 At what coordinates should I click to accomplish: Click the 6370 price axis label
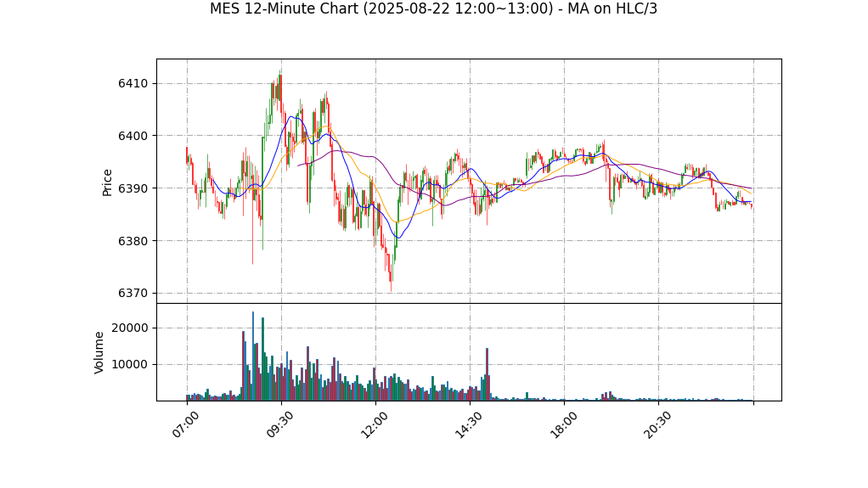132,294
